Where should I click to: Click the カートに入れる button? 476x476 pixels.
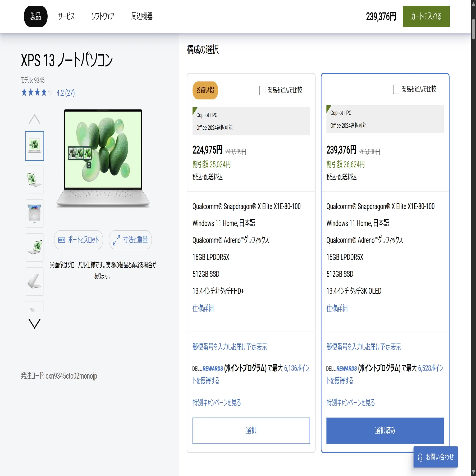pos(426,16)
